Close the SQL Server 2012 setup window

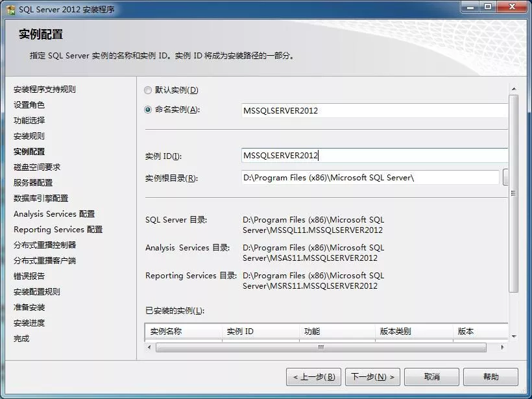click(513, 6)
